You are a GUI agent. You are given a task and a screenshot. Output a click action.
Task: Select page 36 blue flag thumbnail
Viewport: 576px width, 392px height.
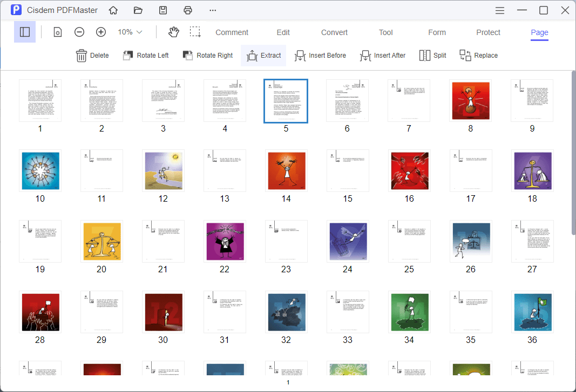point(533,312)
